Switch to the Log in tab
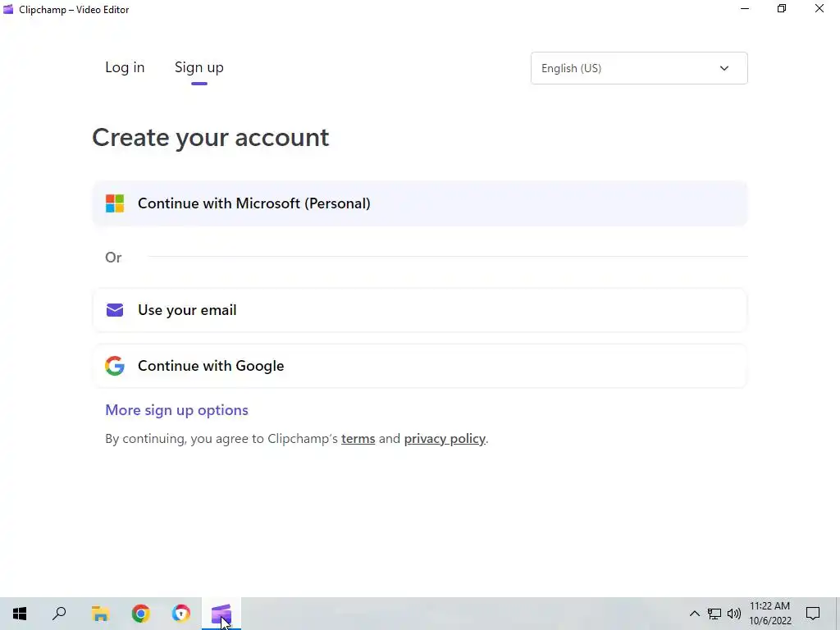The height and width of the screenshot is (630, 840). click(125, 67)
